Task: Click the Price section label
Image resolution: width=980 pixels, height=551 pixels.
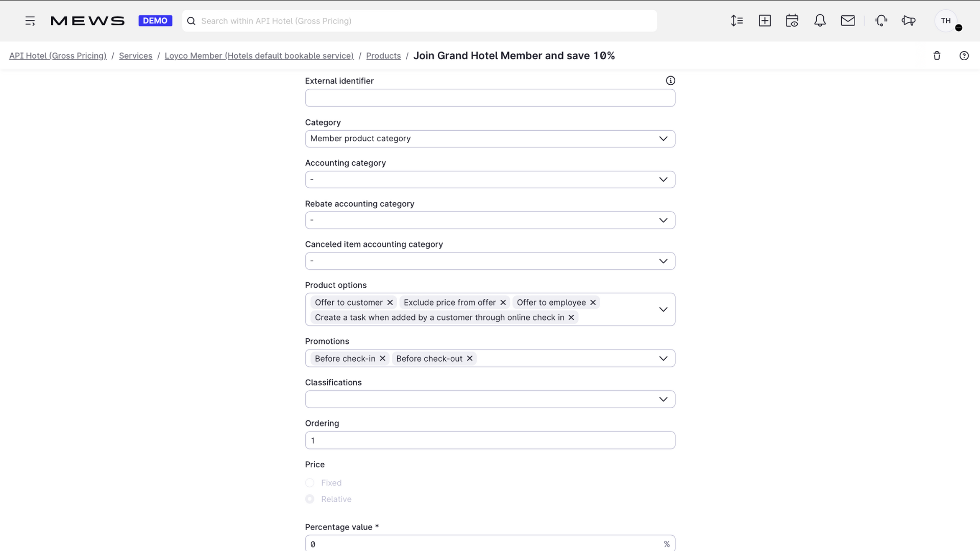Action: (315, 464)
